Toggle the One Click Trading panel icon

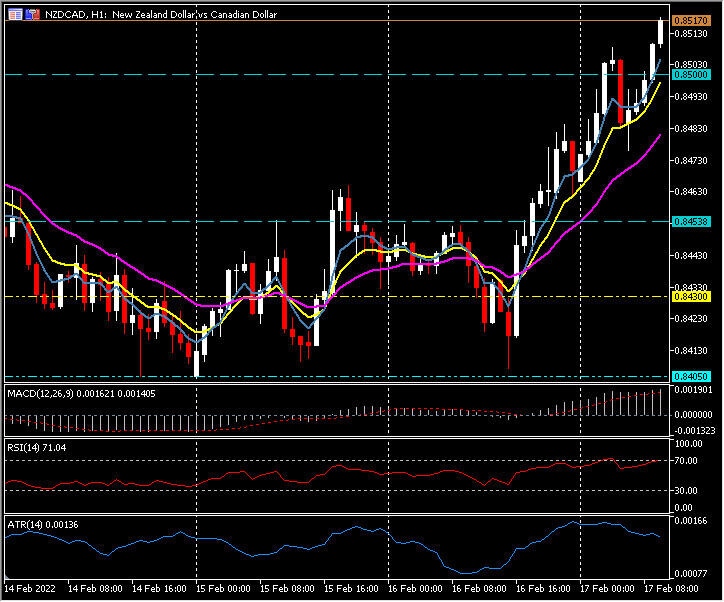[32, 14]
